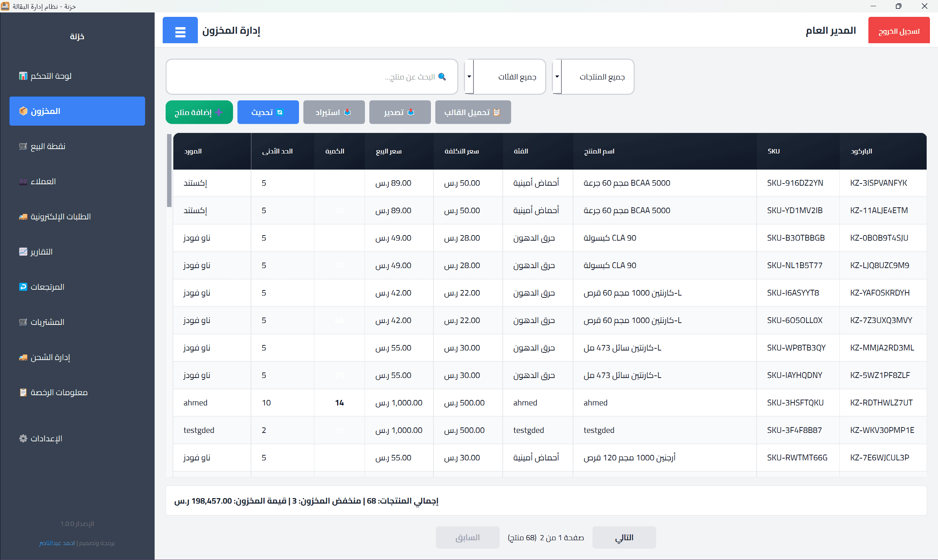Select the Inventory sidebar item
Viewport: 938px width, 560px height.
(x=77, y=111)
